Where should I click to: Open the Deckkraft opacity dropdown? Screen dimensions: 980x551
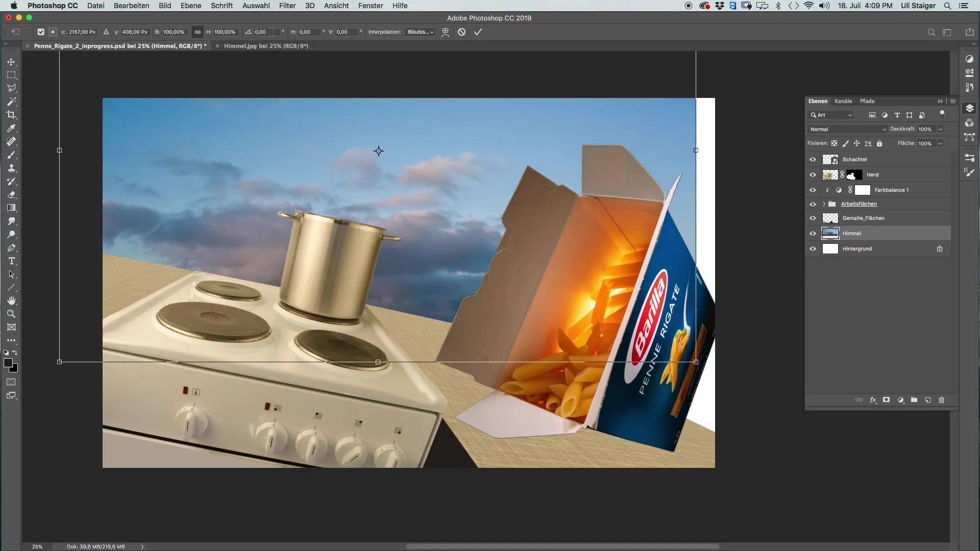tap(940, 129)
